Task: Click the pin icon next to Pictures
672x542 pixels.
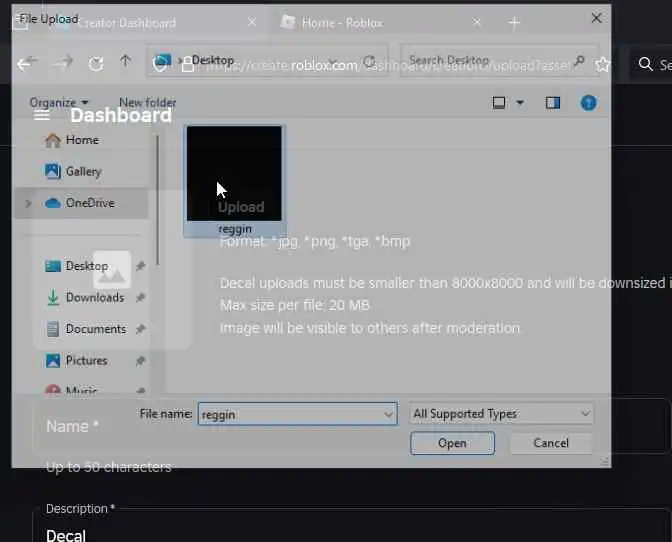Action: (x=141, y=361)
